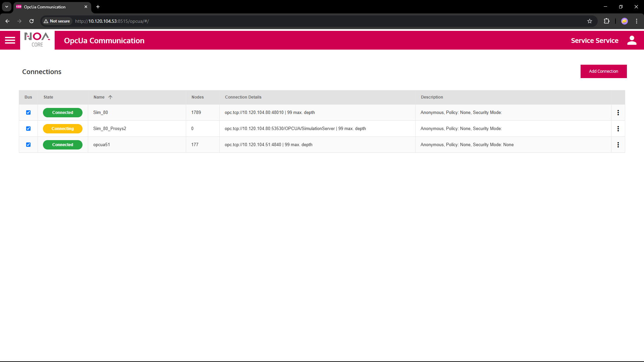Bookmark this page with the star icon

(x=590, y=21)
